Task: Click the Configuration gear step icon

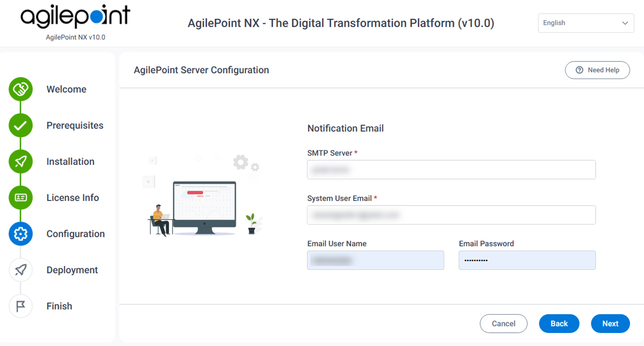Action: coord(21,234)
